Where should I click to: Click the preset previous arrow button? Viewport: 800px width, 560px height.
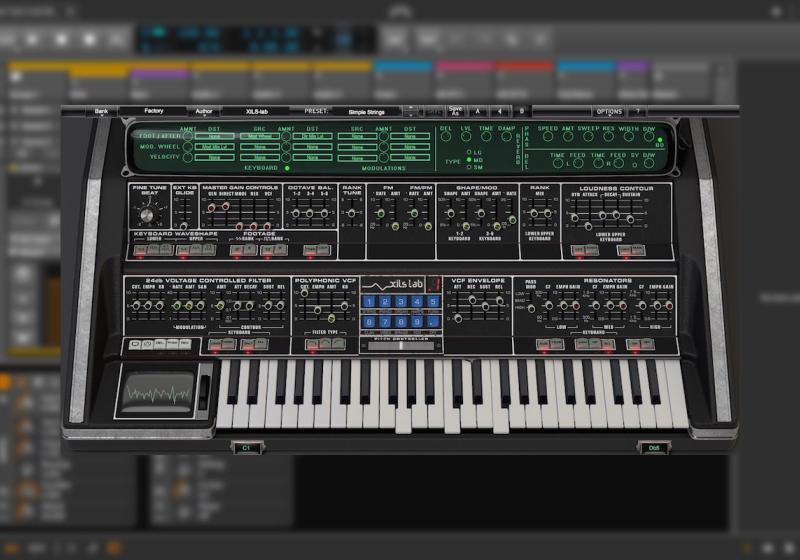[412, 108]
